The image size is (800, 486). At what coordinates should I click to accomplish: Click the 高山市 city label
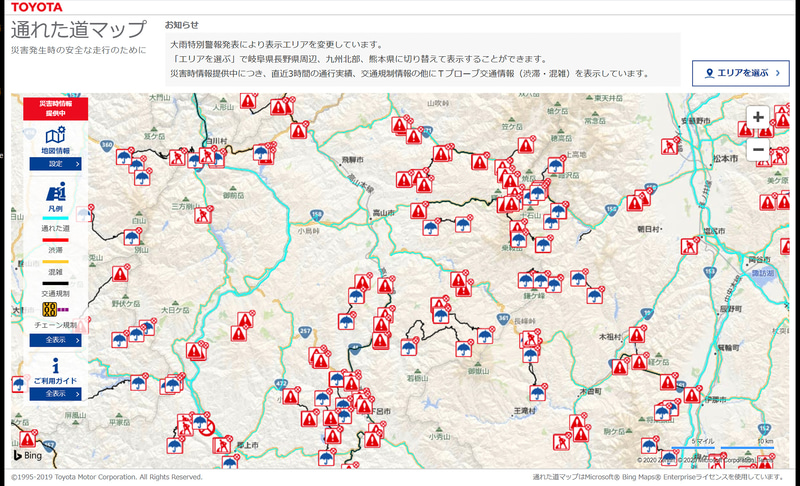tap(384, 213)
